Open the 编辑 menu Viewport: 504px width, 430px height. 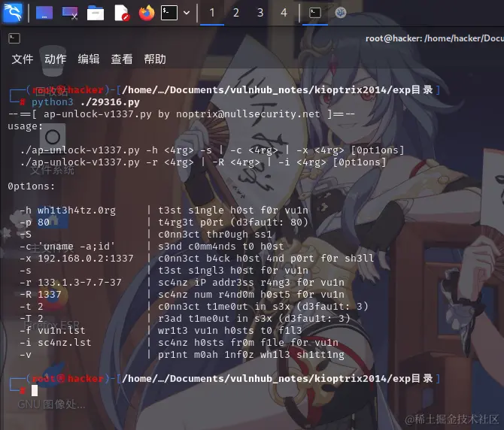(89, 59)
